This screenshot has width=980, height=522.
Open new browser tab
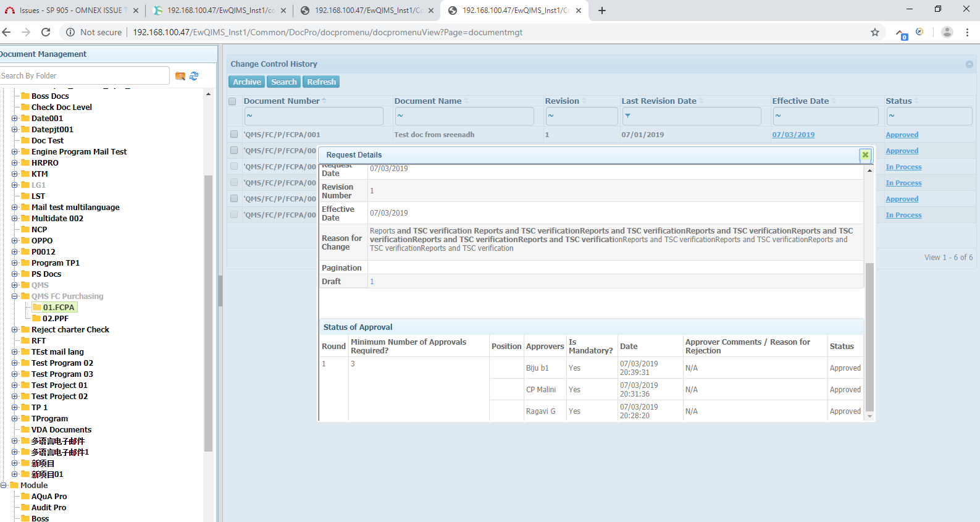point(602,11)
